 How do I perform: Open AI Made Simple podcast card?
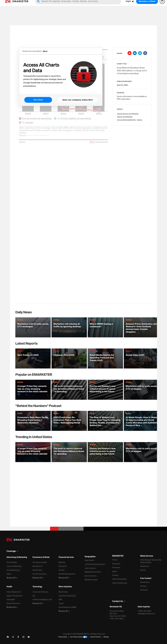tap(140, 421)
